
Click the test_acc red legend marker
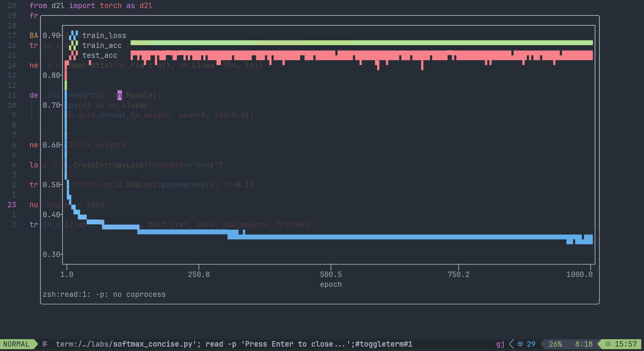(73, 55)
